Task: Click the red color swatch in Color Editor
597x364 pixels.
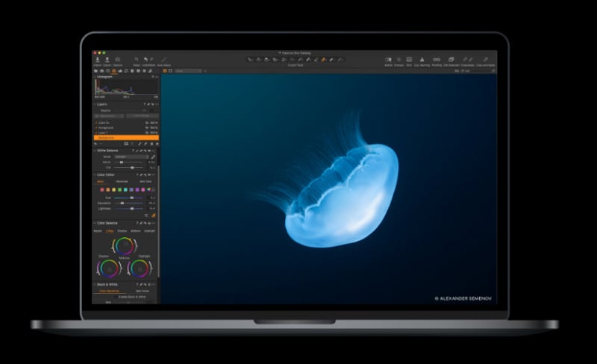Action: coord(102,189)
